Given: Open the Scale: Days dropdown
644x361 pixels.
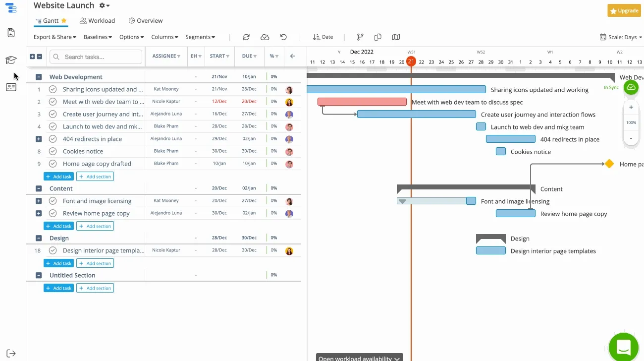Looking at the screenshot, I should click(621, 37).
